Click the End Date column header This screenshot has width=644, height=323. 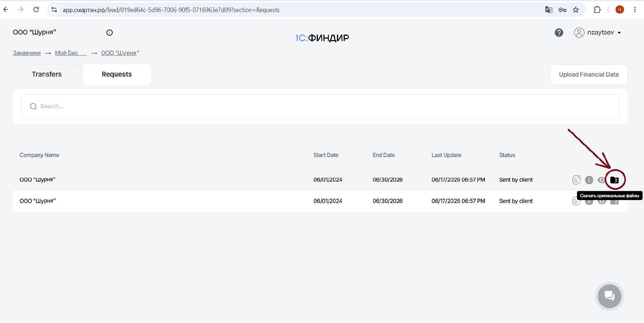coord(383,155)
